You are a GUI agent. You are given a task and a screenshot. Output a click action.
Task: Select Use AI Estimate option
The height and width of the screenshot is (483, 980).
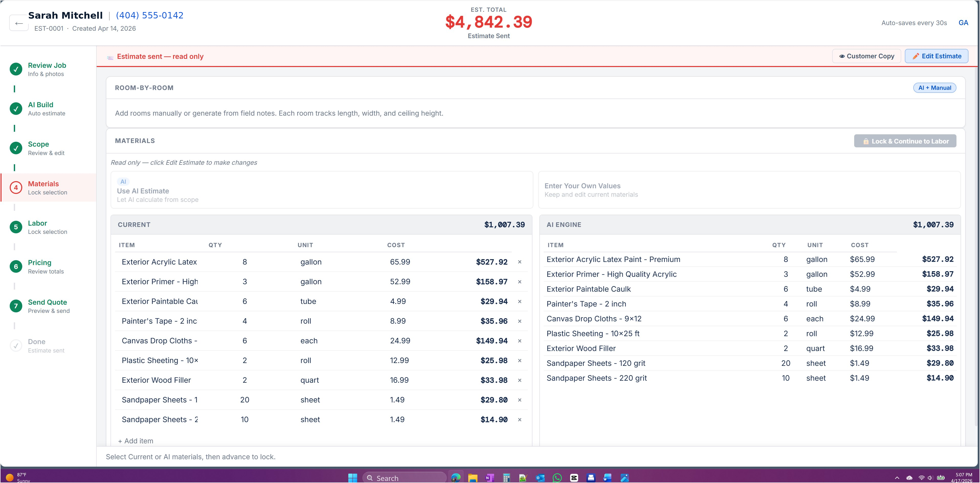pos(321,190)
